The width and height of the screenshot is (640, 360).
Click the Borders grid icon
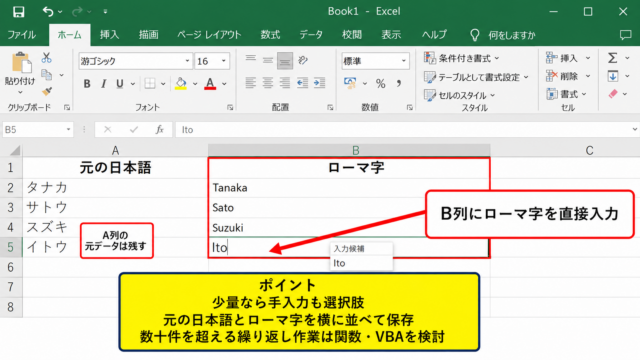[150, 84]
